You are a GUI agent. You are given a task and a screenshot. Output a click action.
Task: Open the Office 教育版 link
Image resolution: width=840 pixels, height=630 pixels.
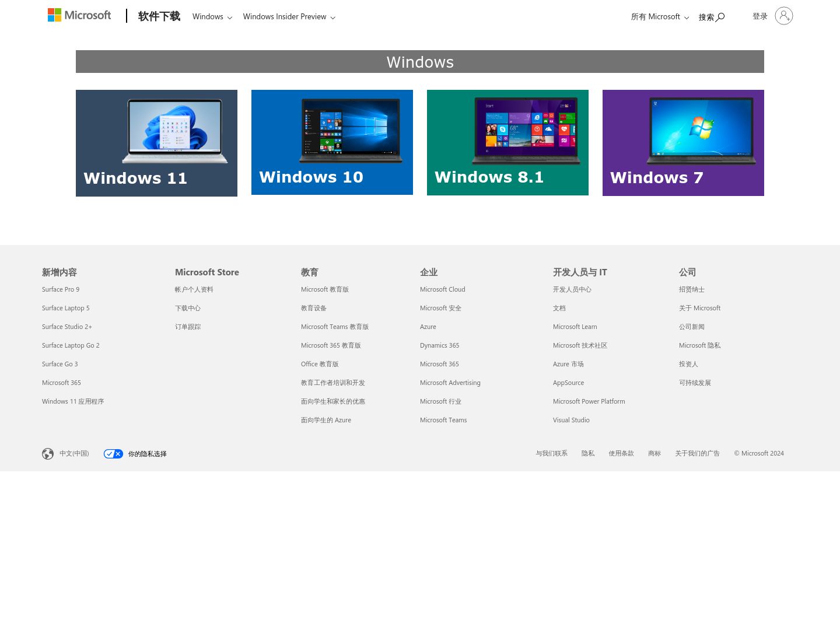pos(320,364)
